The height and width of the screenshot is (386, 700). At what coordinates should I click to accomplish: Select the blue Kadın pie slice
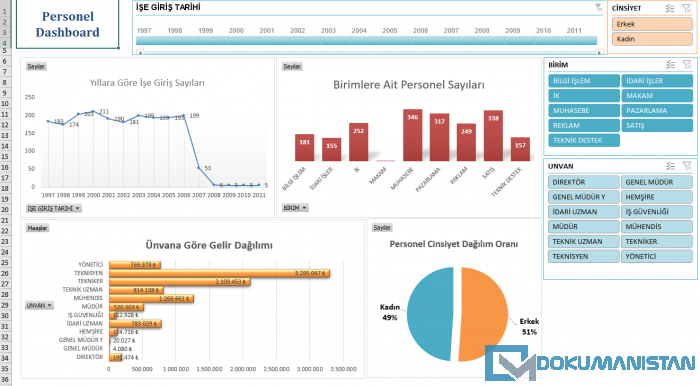coord(430,314)
